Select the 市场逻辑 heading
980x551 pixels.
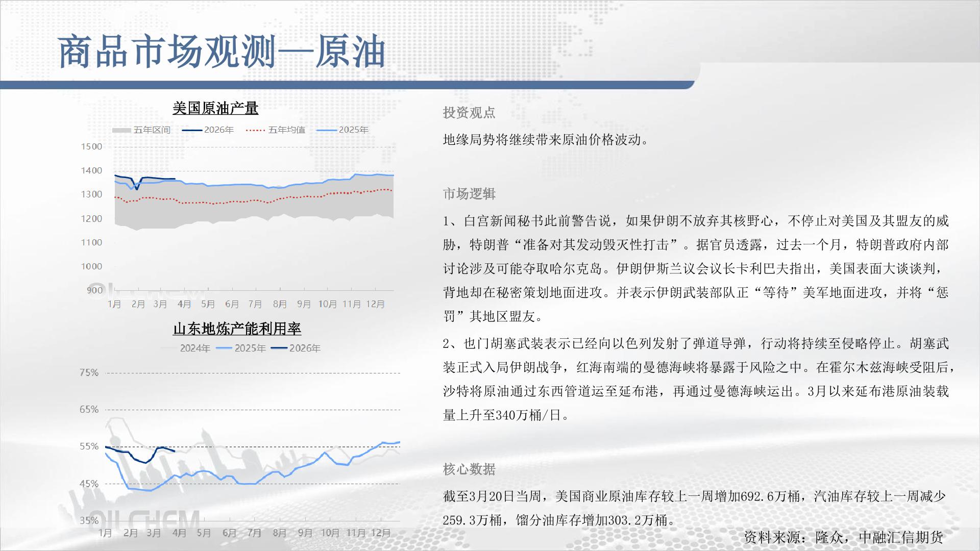click(x=469, y=194)
